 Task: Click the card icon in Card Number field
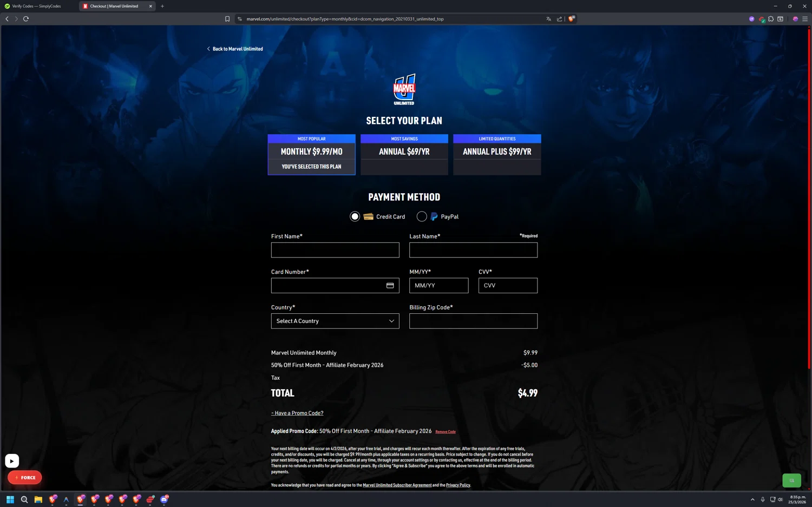(x=390, y=286)
